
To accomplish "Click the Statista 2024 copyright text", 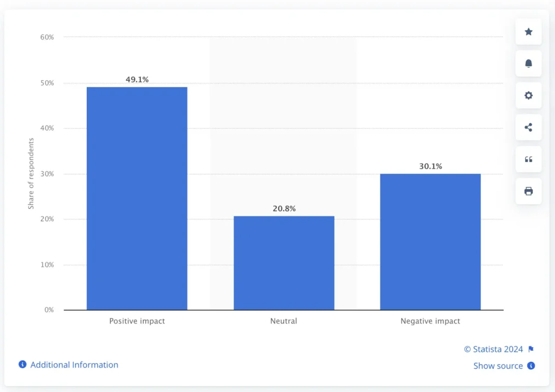I will point(494,349).
